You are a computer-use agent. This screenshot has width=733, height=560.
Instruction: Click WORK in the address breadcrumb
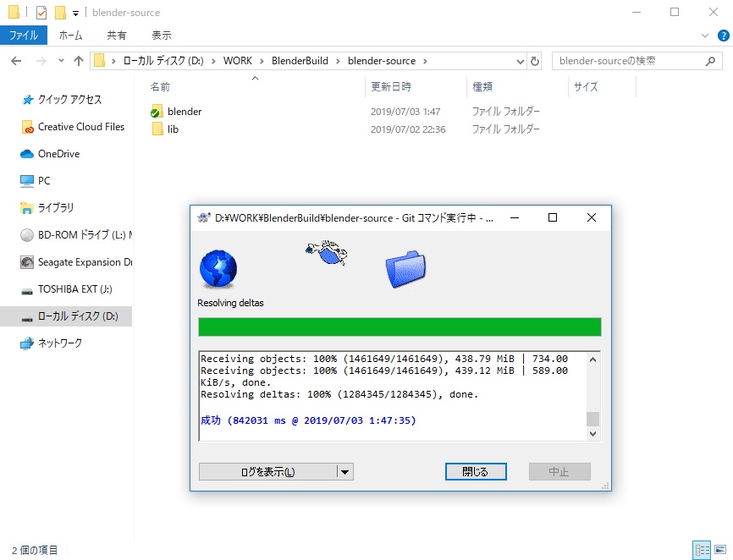tap(238, 61)
